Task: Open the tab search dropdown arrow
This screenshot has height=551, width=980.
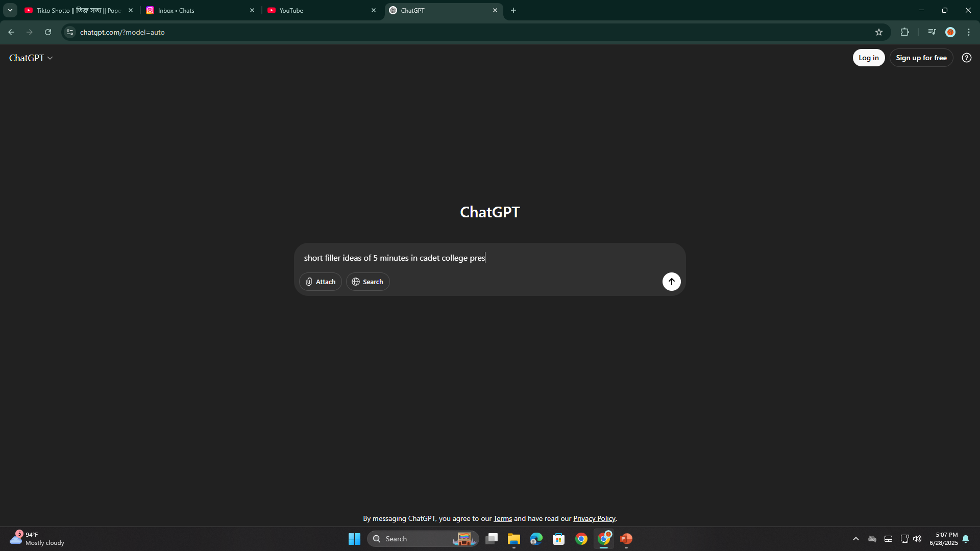Action: click(x=10, y=10)
